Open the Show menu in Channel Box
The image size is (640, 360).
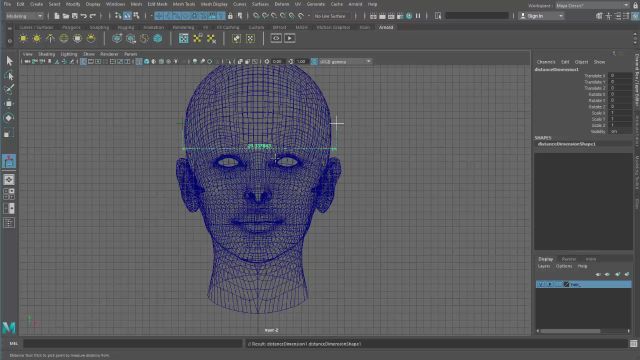click(599, 62)
